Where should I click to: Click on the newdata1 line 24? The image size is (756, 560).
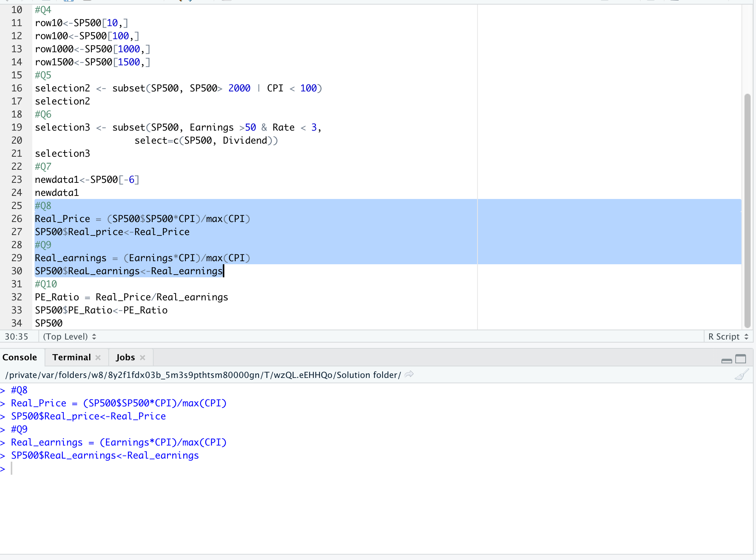57,193
